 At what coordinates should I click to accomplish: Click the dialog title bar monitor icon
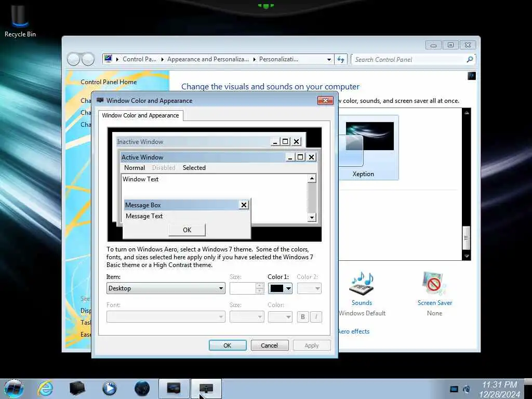pyautogui.click(x=100, y=100)
